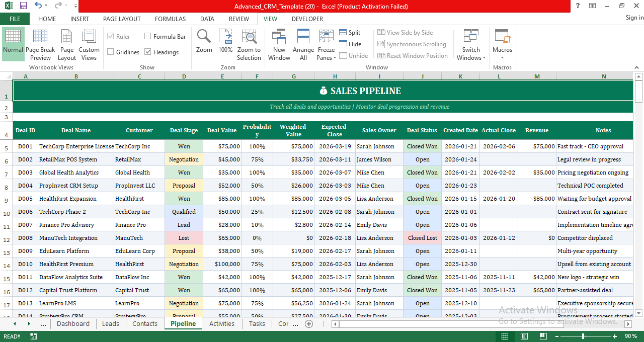
Task: Select Normal view in status bar
Action: click(505, 336)
